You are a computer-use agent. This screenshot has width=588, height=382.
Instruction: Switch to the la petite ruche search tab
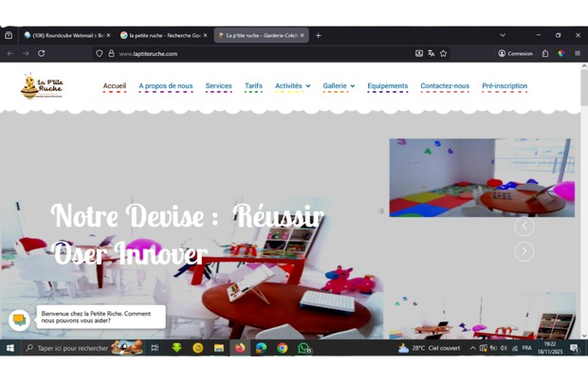163,35
